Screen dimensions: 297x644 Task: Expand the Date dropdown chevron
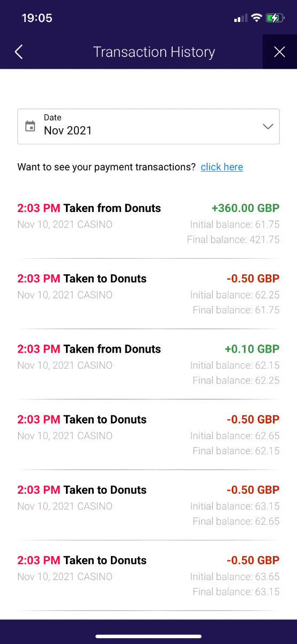[x=268, y=127]
